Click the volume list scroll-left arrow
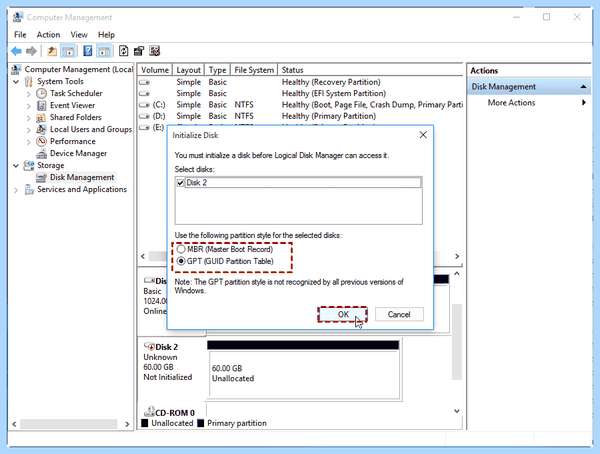This screenshot has height=454, width=600. [143, 256]
